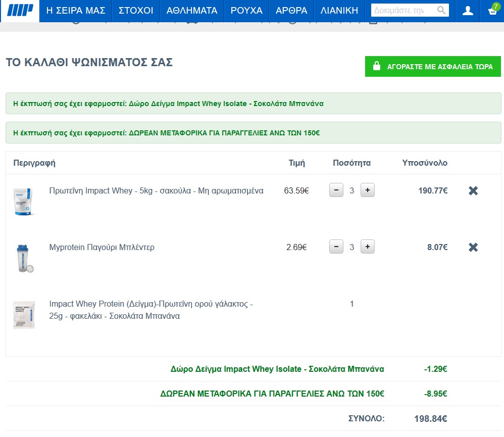Increase quantity of Πρωτεΐνη Impact Whey 5kg
The image size is (504, 437).
[x=367, y=190]
